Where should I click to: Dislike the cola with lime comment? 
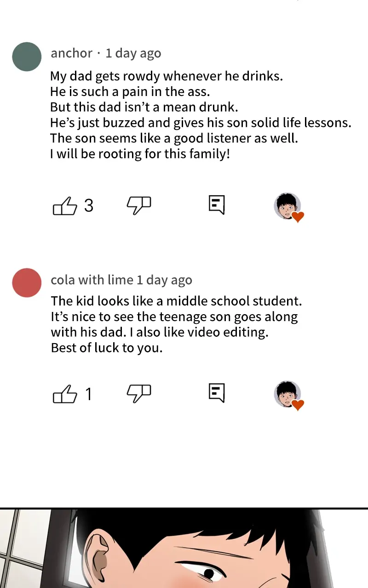pyautogui.click(x=138, y=394)
